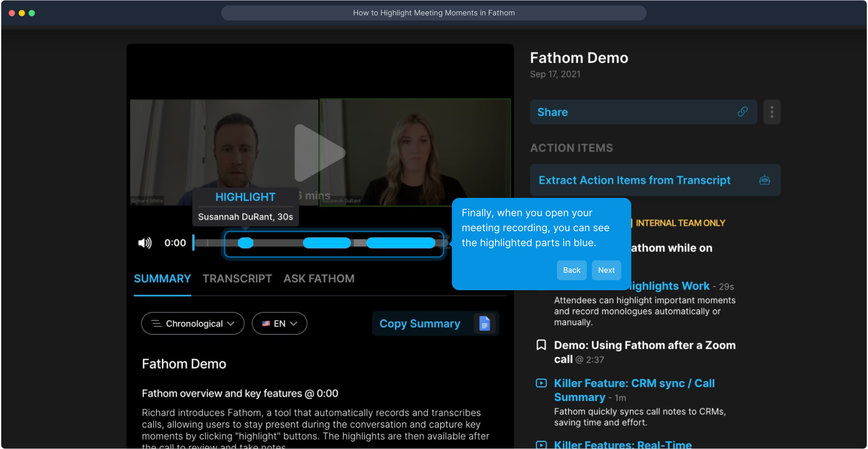Screen dimensions: 868x449
Task: Click the Susannah DuRant video thumbnail
Action: pos(415,152)
